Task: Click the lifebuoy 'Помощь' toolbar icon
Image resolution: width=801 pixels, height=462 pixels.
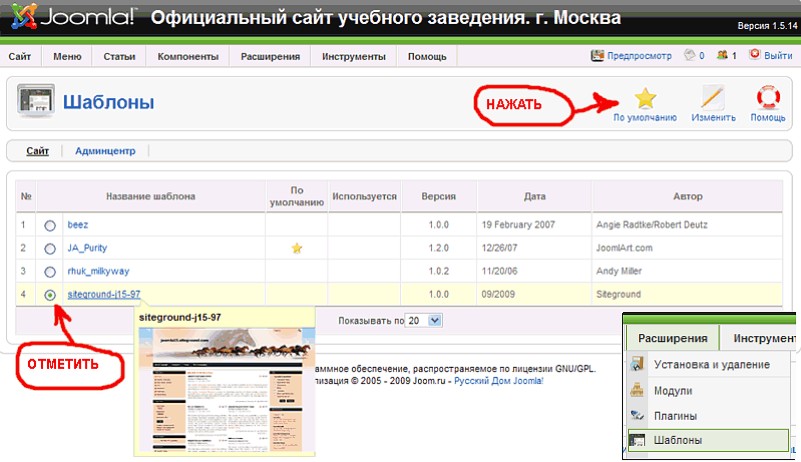Action: (x=768, y=97)
